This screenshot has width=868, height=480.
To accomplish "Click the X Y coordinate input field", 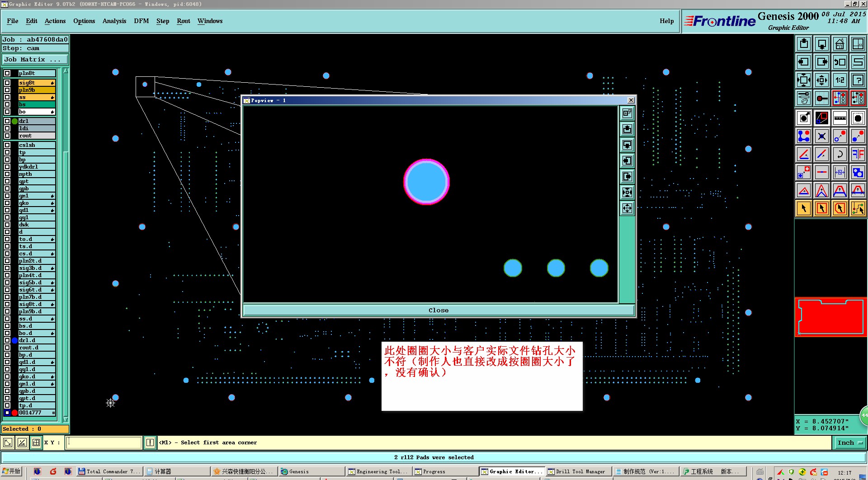I will point(104,442).
